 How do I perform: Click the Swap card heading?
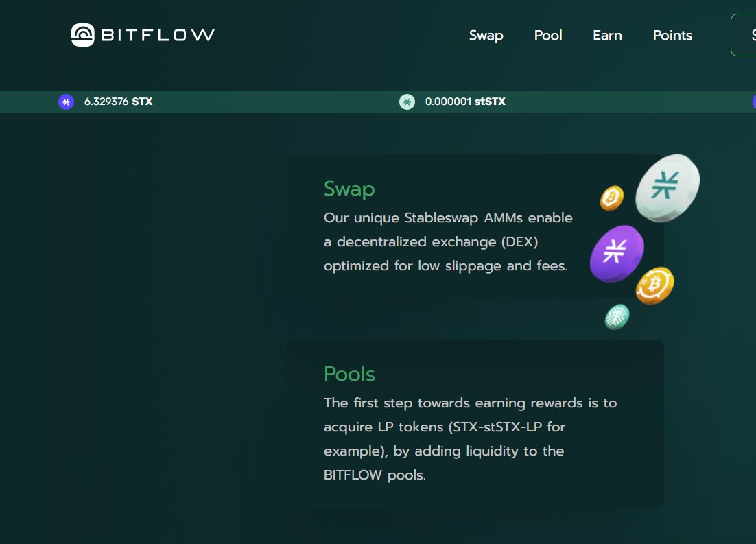coord(350,189)
